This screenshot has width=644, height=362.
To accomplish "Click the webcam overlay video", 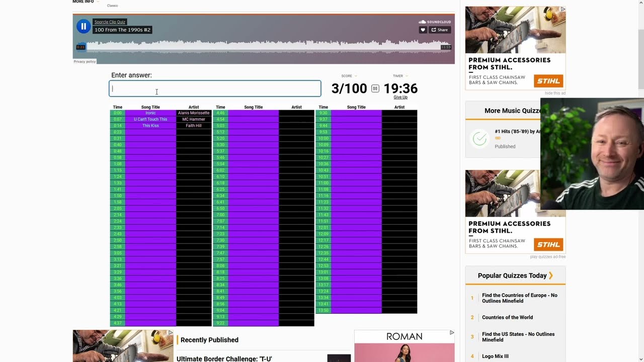I will 592,154.
